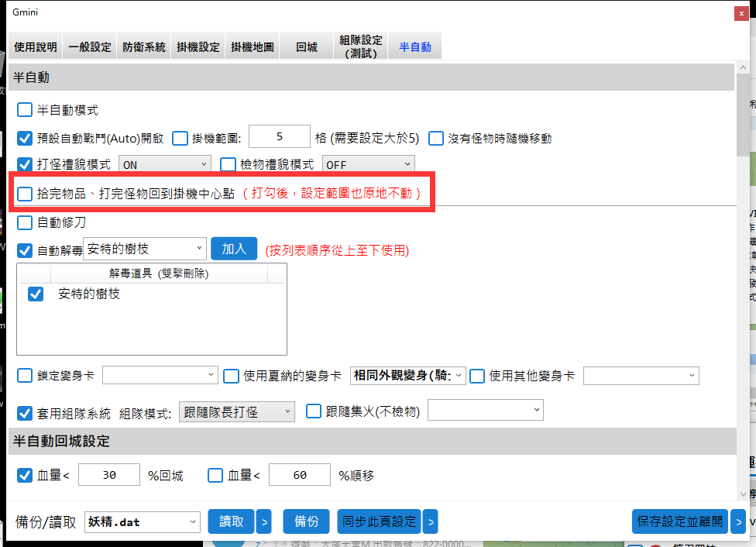The image size is (756, 547).
Task: Click the 讀取 button
Action: pyautogui.click(x=231, y=521)
